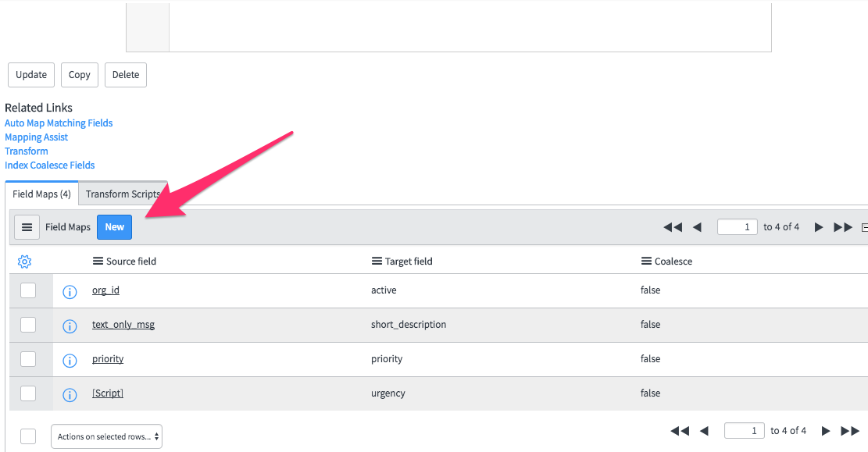Select the org_id row checkbox
Image resolution: width=868 pixels, height=452 pixels.
[x=28, y=290]
